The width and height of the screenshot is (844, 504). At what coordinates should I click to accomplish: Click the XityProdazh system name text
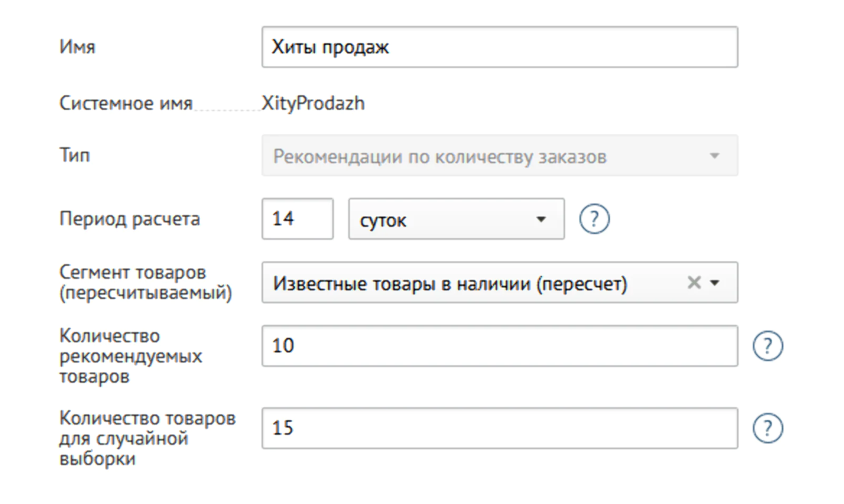pos(313,103)
